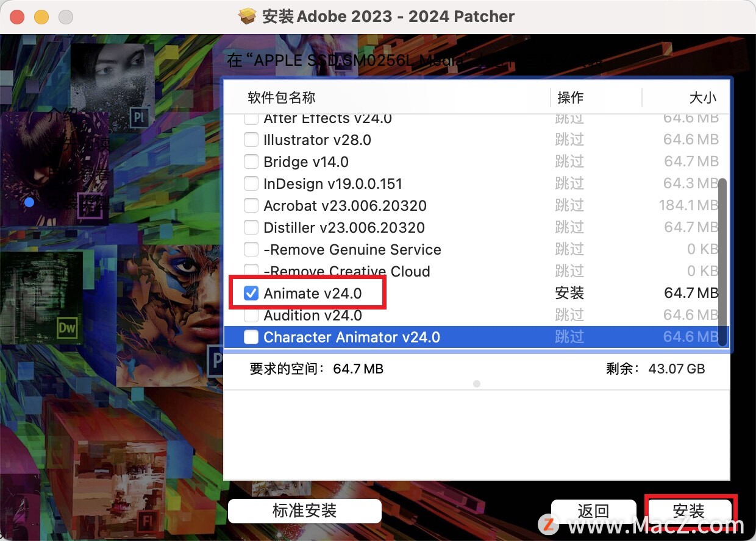Click the 标准安装 standard install button
This screenshot has width=756, height=541.
(305, 511)
